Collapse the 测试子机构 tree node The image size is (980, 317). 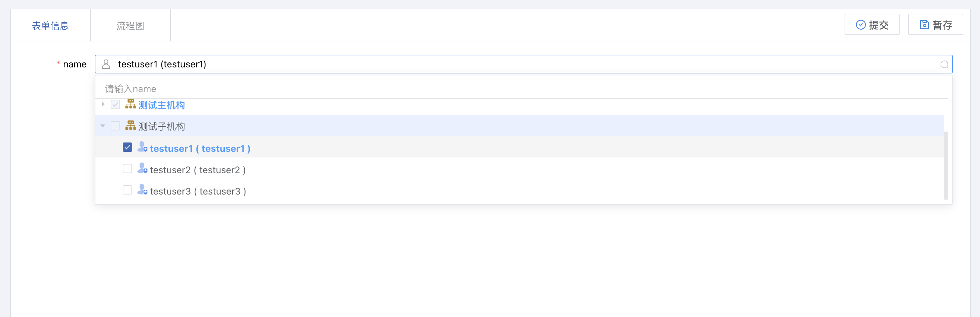click(x=103, y=126)
